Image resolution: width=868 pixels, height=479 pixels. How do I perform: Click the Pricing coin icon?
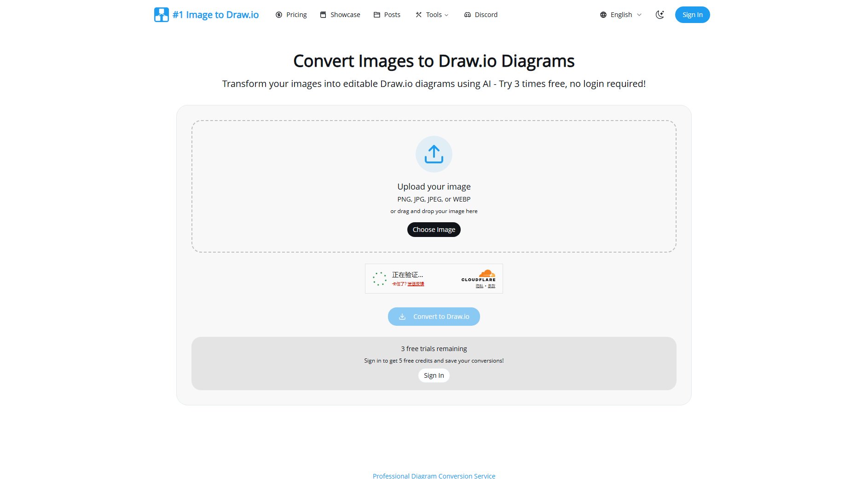coord(279,15)
